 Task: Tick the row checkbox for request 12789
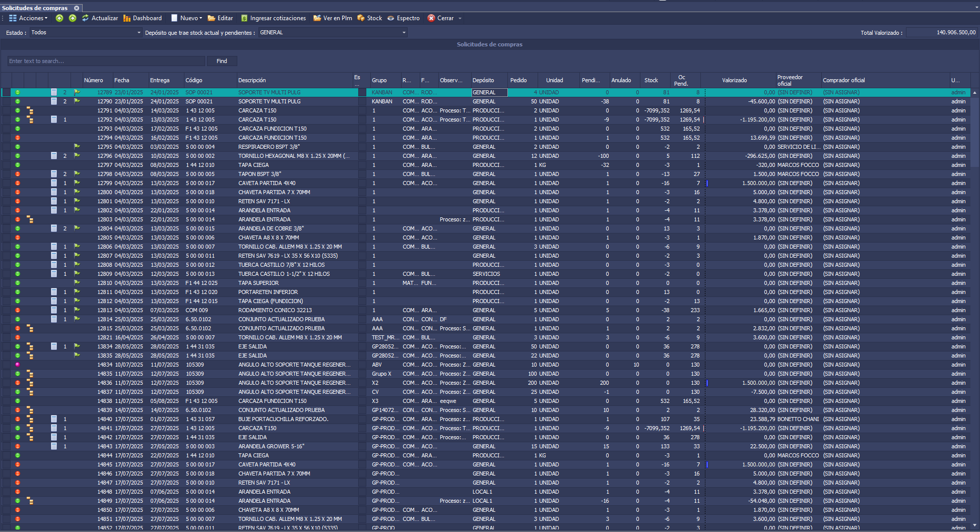[6, 92]
